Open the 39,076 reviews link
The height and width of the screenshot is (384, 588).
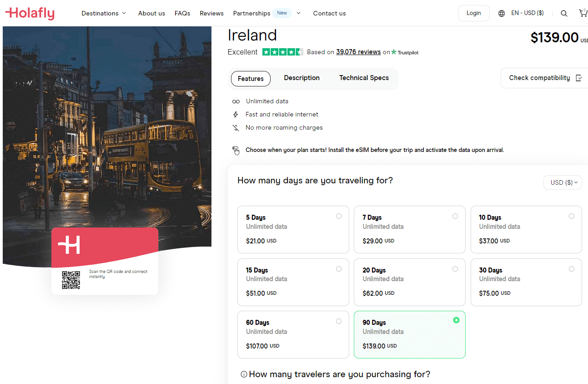tap(358, 52)
